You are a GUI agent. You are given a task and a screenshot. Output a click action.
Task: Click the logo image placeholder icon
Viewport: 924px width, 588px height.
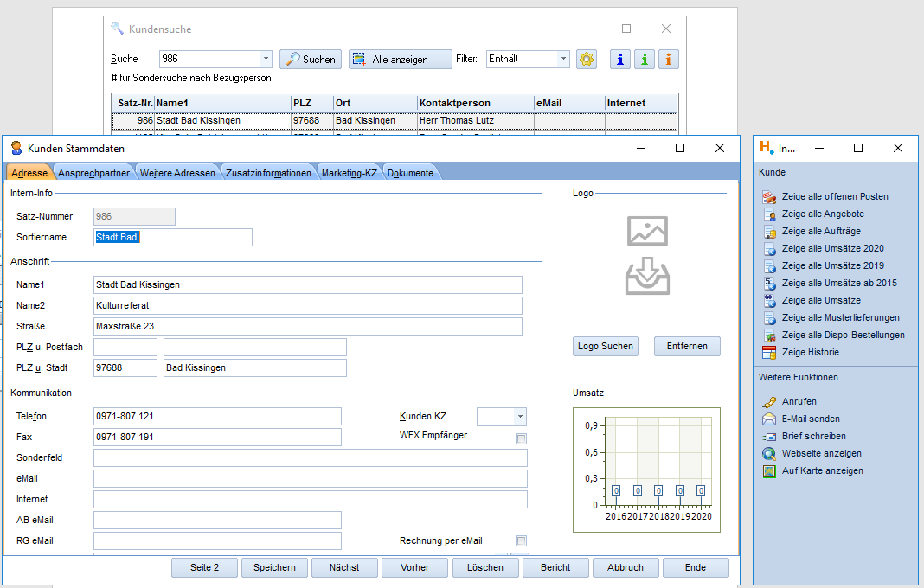[x=647, y=230]
